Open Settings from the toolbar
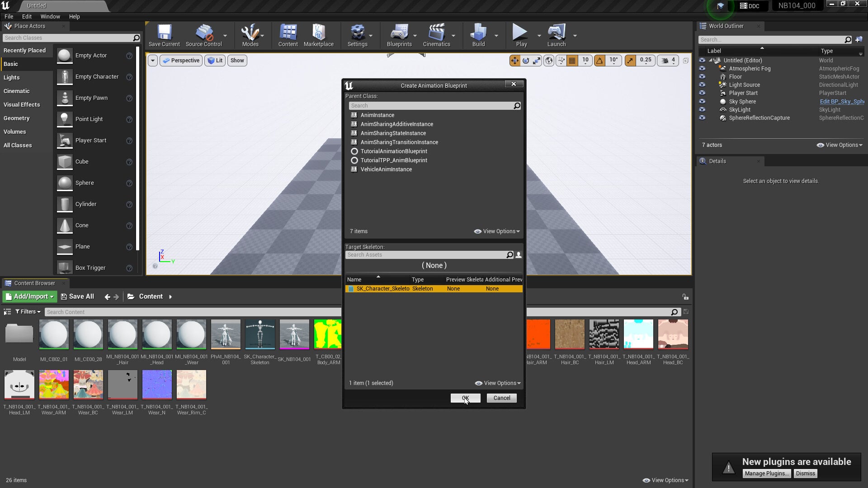 (357, 36)
